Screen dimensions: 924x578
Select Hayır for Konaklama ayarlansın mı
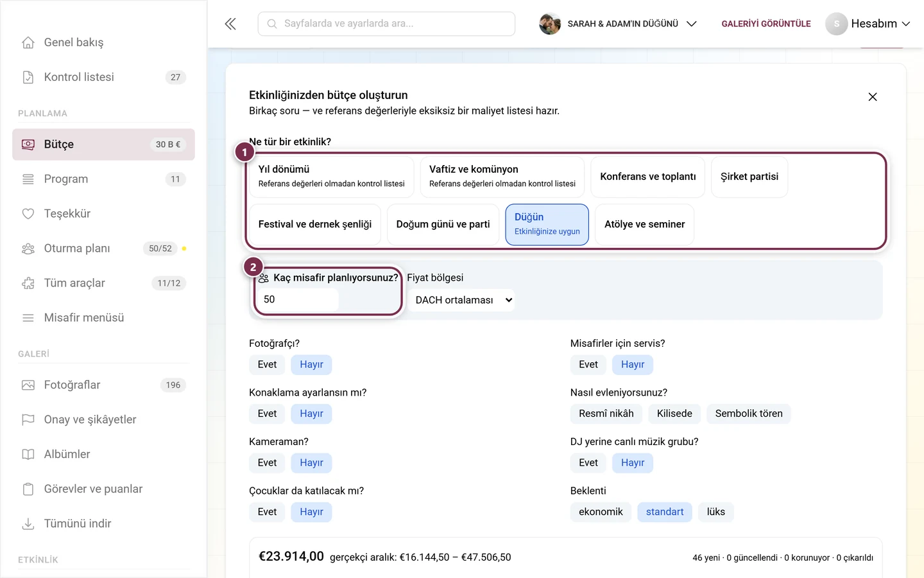tap(311, 414)
